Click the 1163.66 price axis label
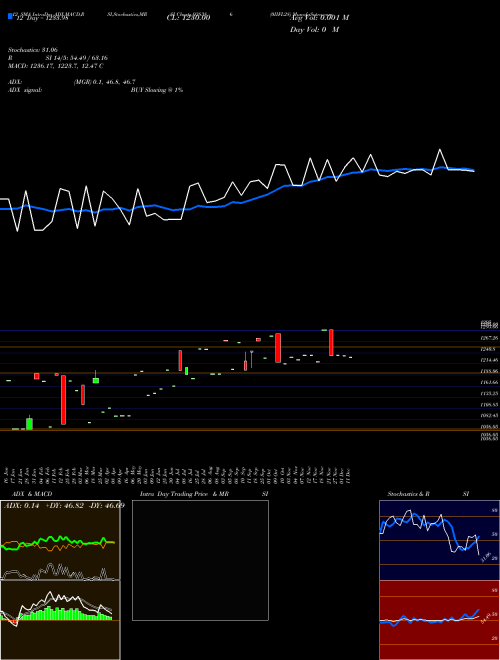500x660 pixels. coord(489,382)
